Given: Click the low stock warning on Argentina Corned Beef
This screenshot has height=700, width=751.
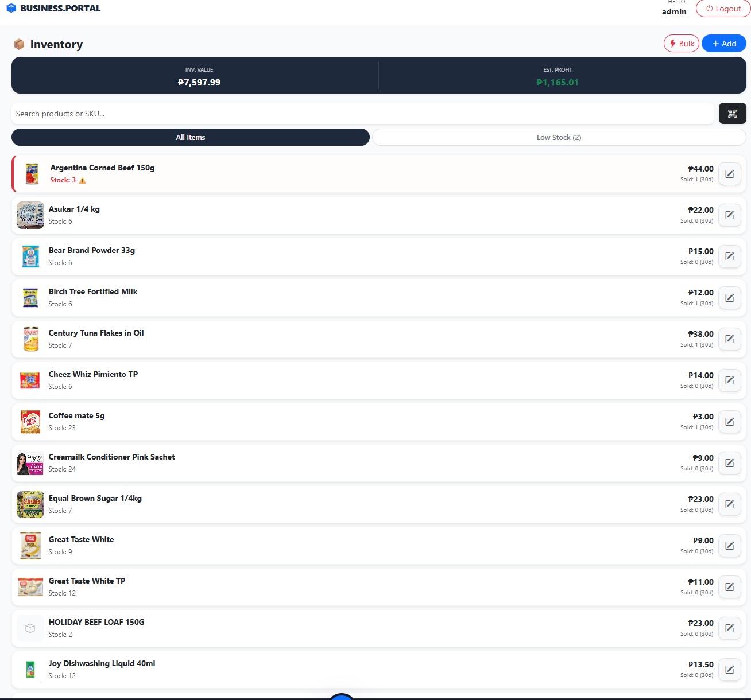Looking at the screenshot, I should click(x=82, y=180).
